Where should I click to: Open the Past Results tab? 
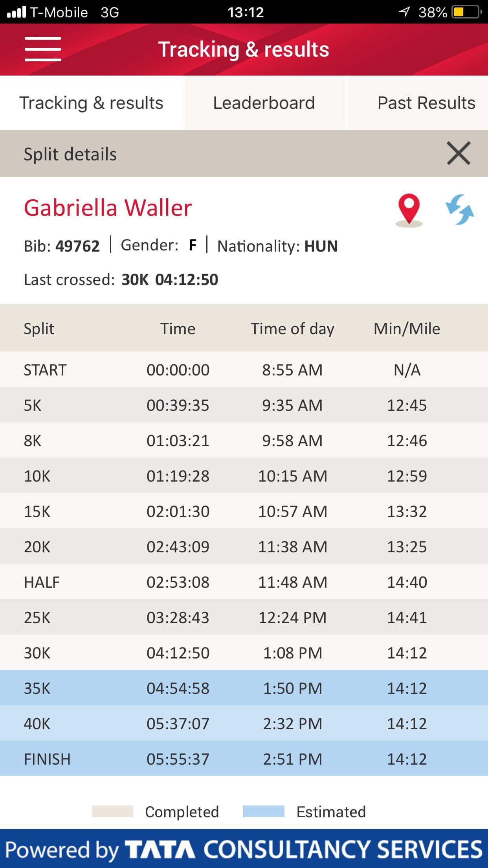click(426, 103)
